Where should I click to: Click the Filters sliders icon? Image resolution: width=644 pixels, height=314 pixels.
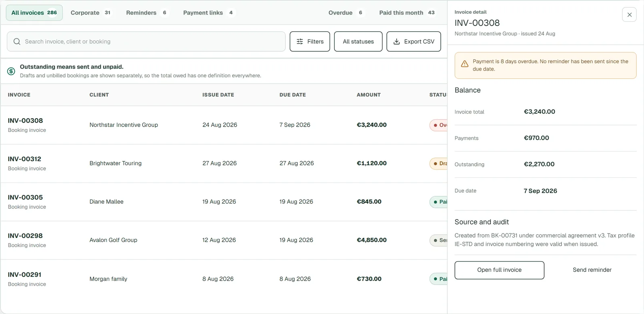(300, 42)
